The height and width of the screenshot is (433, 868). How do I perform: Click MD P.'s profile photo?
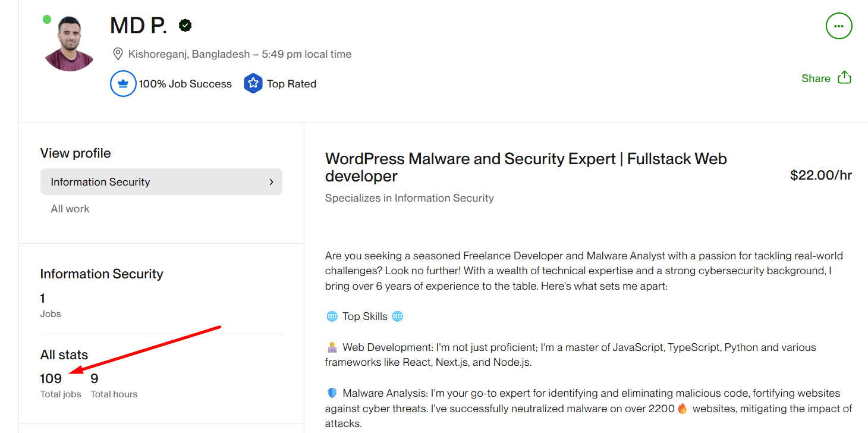click(68, 42)
